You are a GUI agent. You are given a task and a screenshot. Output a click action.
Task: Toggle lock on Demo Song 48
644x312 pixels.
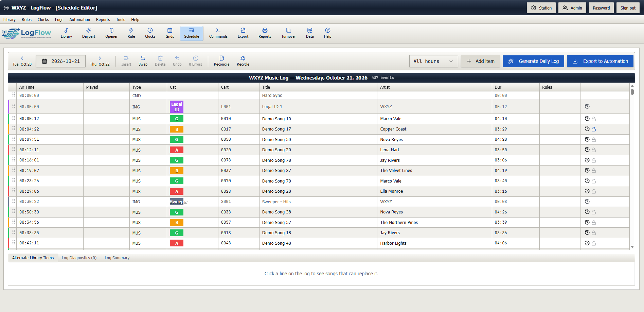[594, 243]
